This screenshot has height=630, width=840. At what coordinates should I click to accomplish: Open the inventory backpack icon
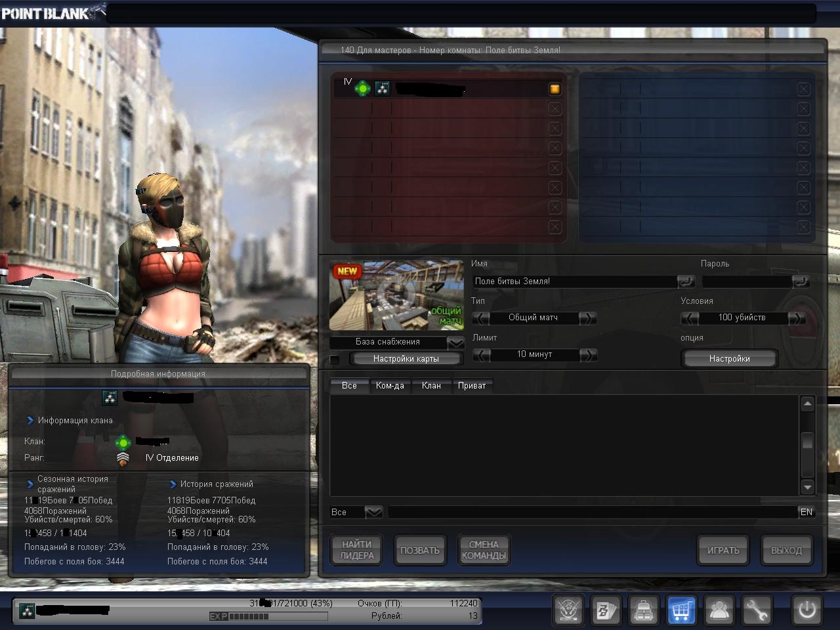click(642, 610)
